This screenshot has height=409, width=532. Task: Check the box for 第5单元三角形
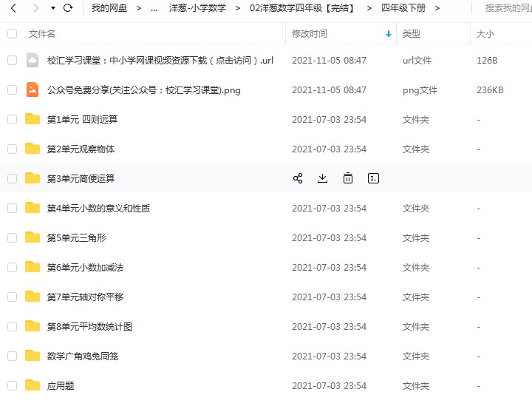click(13, 237)
